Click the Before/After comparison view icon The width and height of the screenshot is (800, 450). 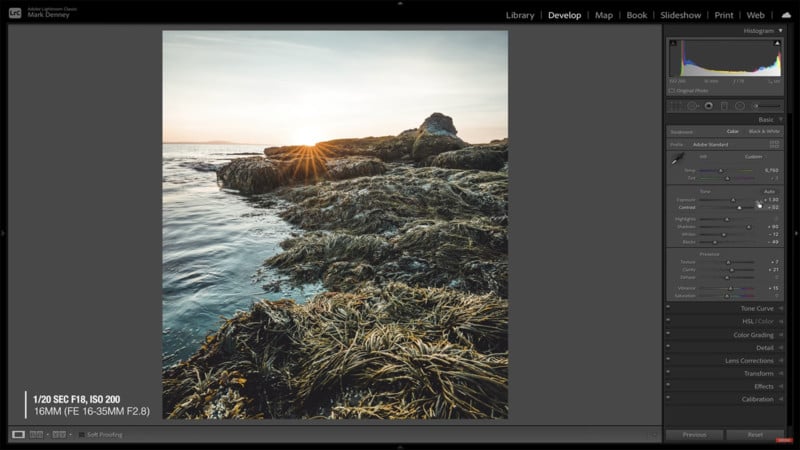coord(37,435)
